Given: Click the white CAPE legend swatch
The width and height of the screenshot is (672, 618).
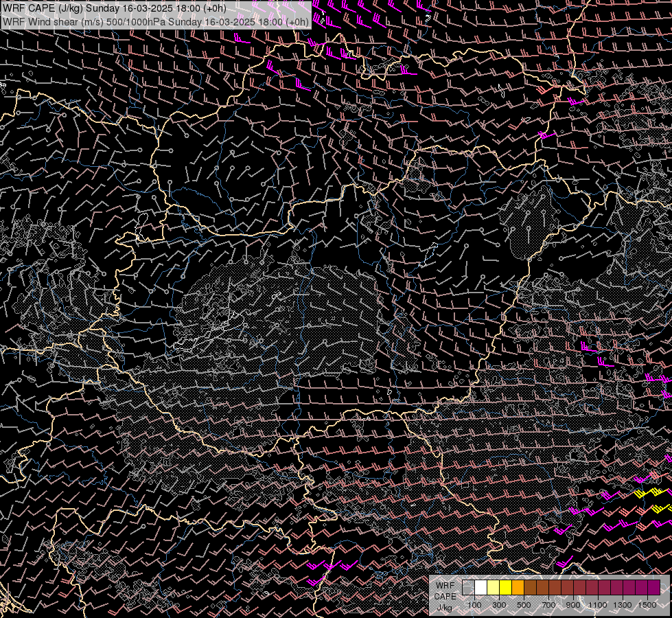Looking at the screenshot, I should point(481,587).
